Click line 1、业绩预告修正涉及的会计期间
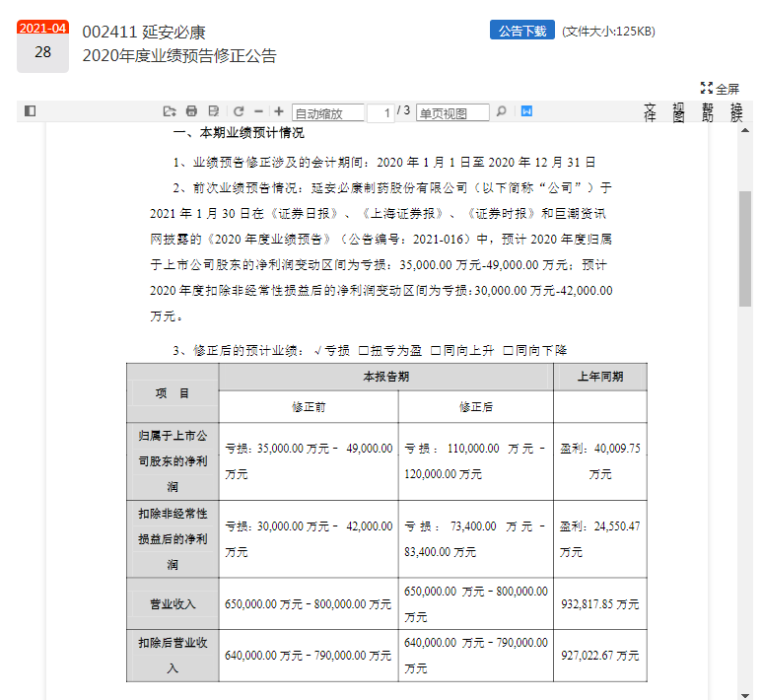Image resolution: width=762 pixels, height=700 pixels. pos(384,162)
